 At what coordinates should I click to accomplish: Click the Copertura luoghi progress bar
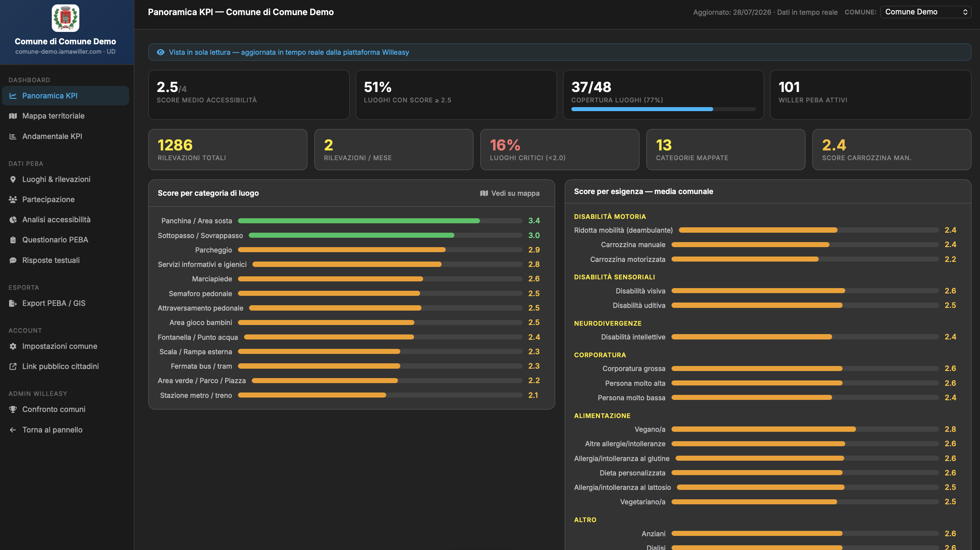663,109
